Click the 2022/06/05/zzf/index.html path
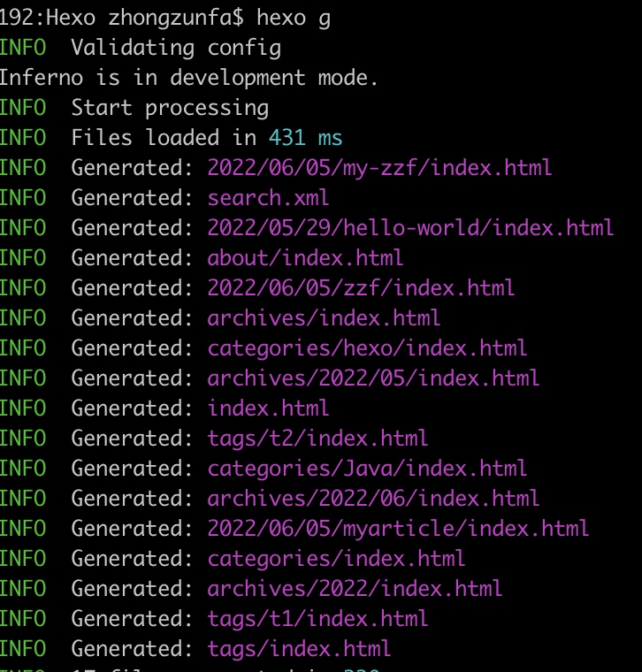The height and width of the screenshot is (672, 642). pos(361,288)
